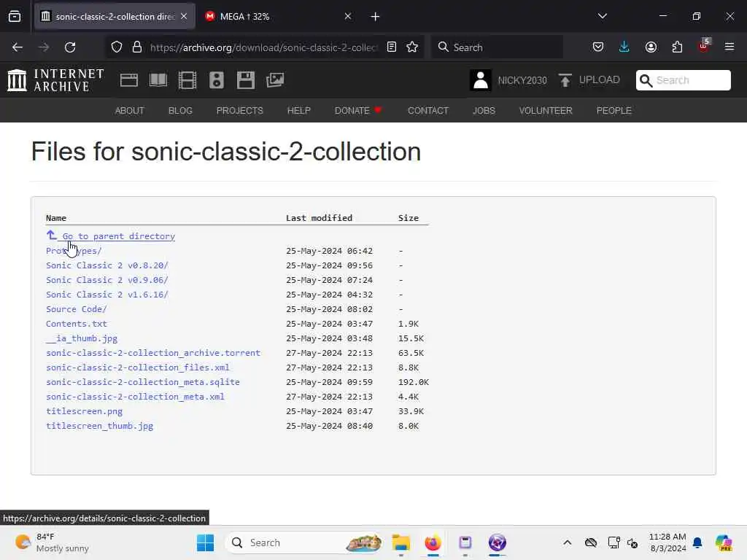
Task: Open the VOLUNTEER menu item
Action: point(546,111)
